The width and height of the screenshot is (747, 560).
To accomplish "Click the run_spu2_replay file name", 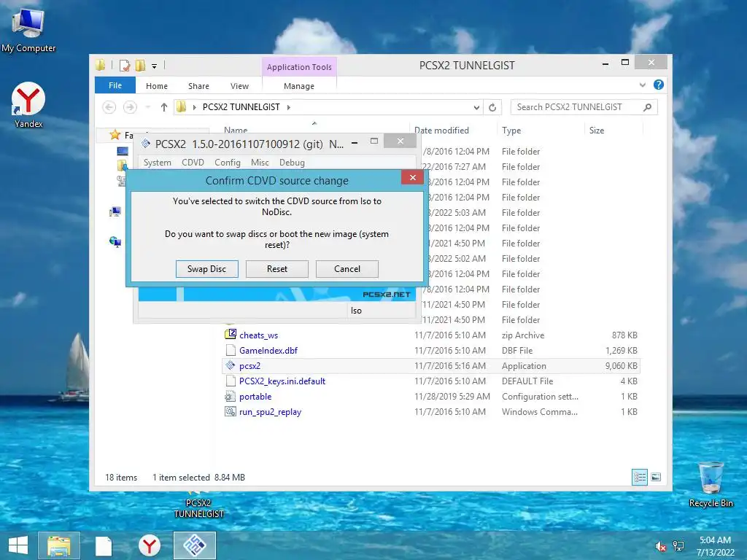I will 270,412.
